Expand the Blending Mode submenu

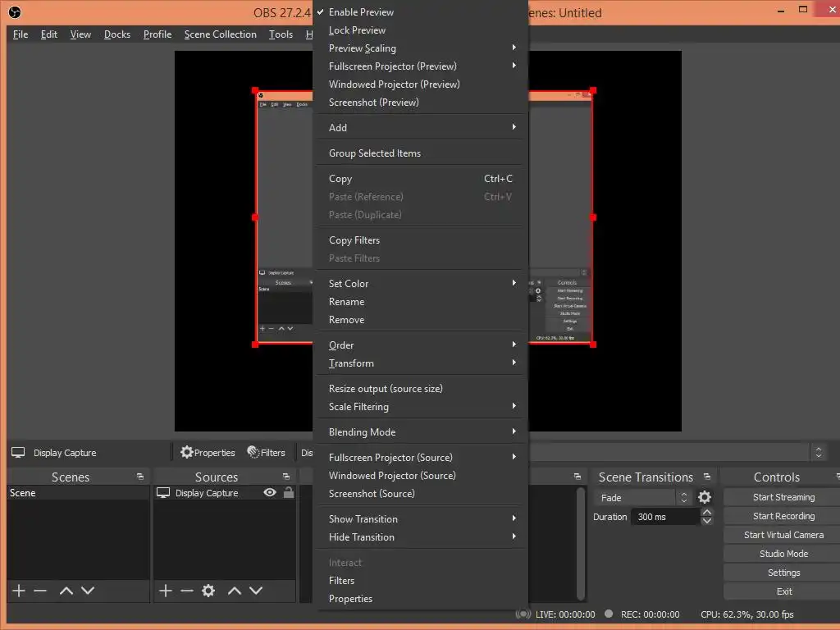pyautogui.click(x=419, y=431)
